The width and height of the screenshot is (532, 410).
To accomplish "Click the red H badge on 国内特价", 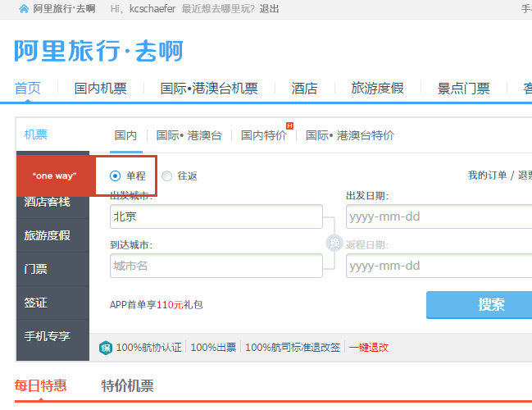I will click(x=289, y=125).
